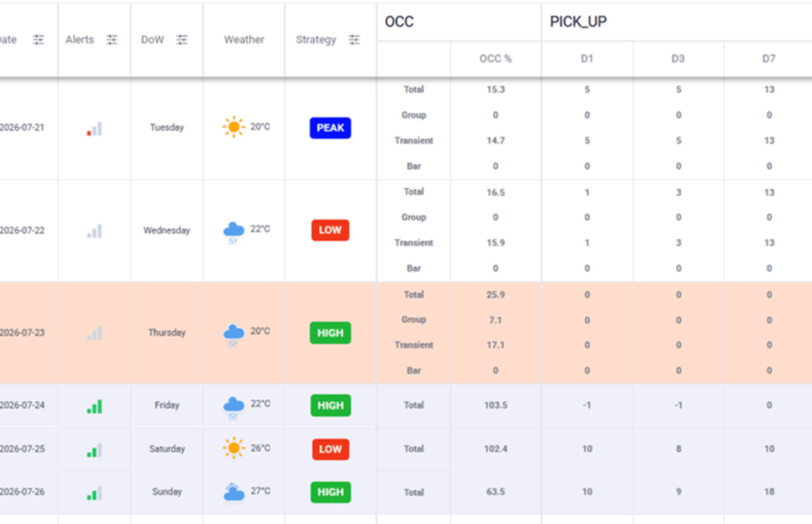This screenshot has height=524, width=812.
Task: Click the DoW column header label
Action: tap(153, 40)
